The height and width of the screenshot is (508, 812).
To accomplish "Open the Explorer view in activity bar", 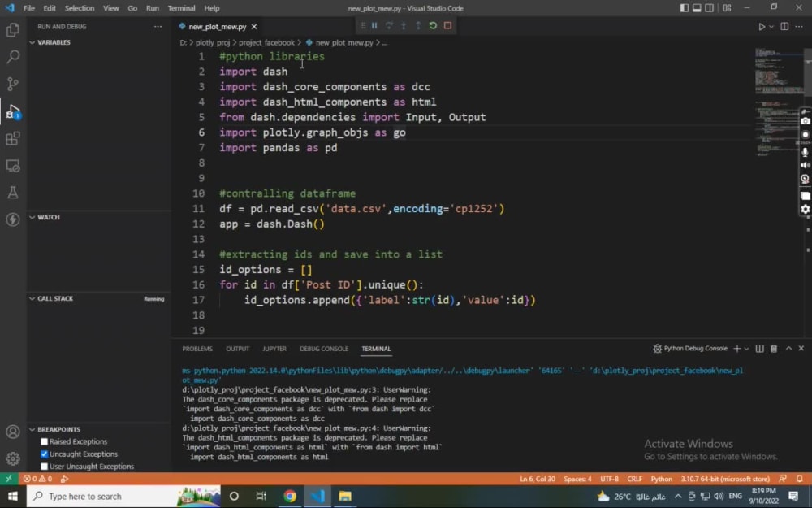I will (13, 30).
